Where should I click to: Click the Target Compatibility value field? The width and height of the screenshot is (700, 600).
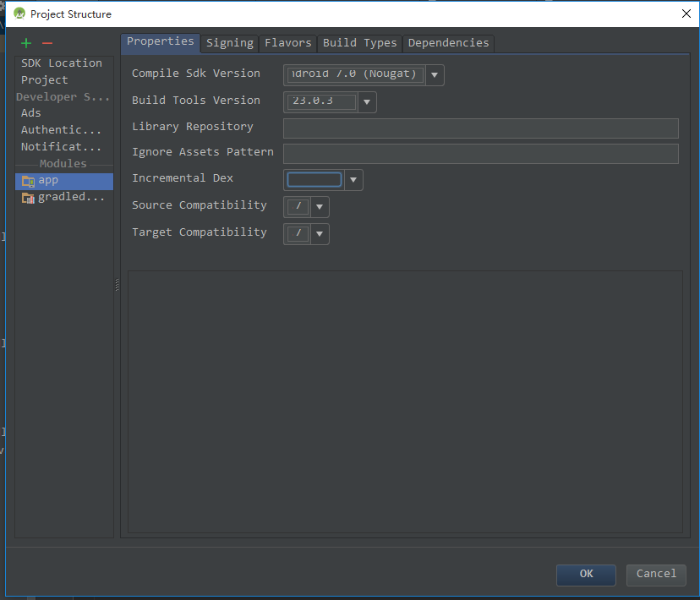coord(298,234)
